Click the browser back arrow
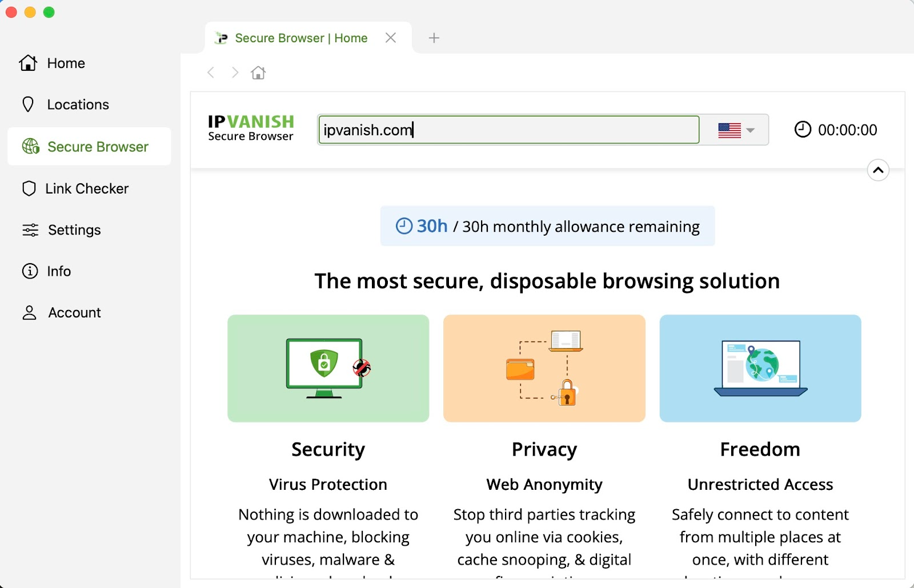The width and height of the screenshot is (914, 588). pos(211,73)
